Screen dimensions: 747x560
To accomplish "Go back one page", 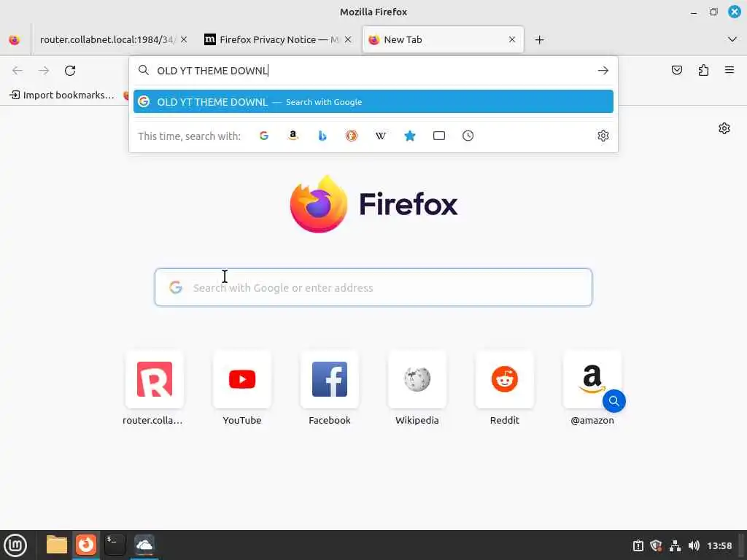I will click(18, 71).
